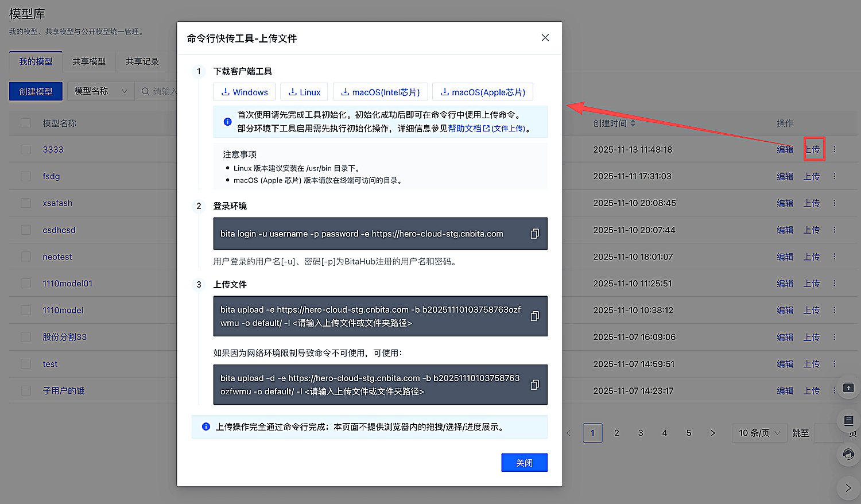Open the more-actions menu for row 3333
861x504 pixels.
point(835,149)
